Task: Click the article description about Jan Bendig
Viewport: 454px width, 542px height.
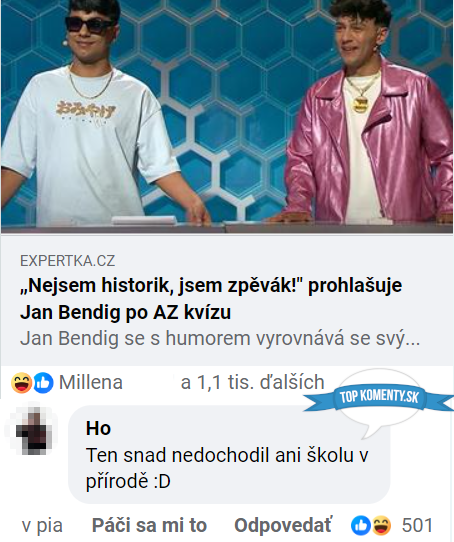Action: point(220,338)
